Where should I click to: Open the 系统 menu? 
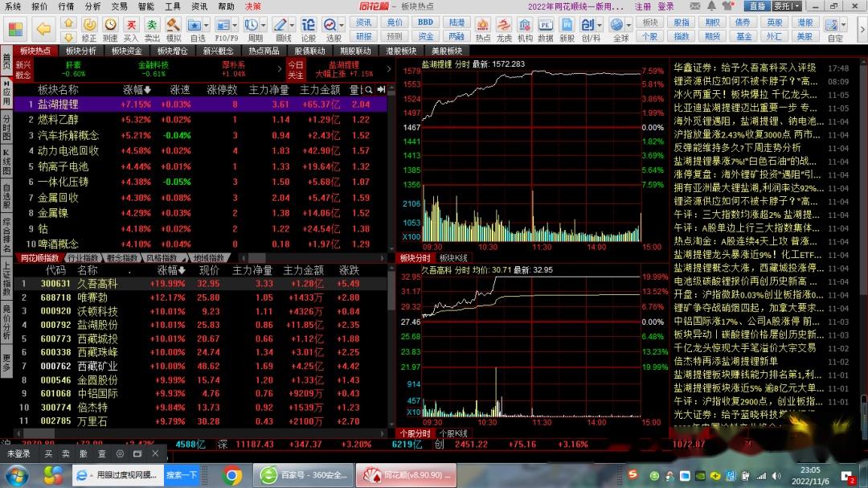(x=13, y=6)
